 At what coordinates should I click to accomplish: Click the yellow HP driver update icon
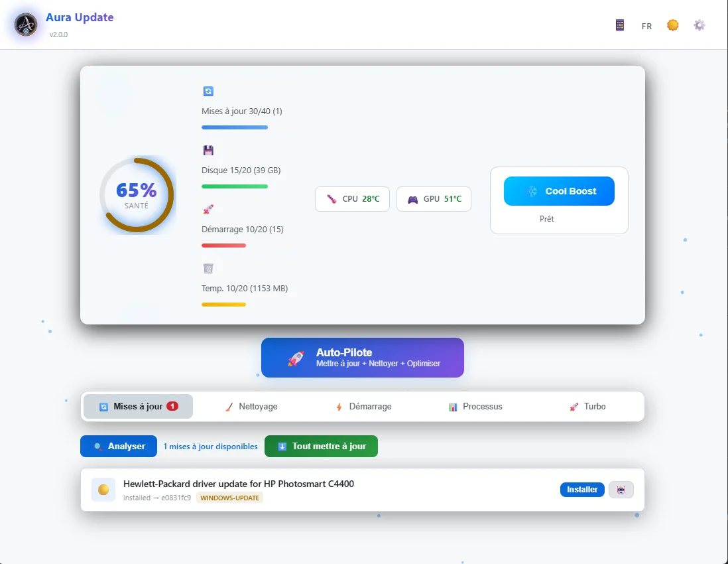(x=103, y=490)
